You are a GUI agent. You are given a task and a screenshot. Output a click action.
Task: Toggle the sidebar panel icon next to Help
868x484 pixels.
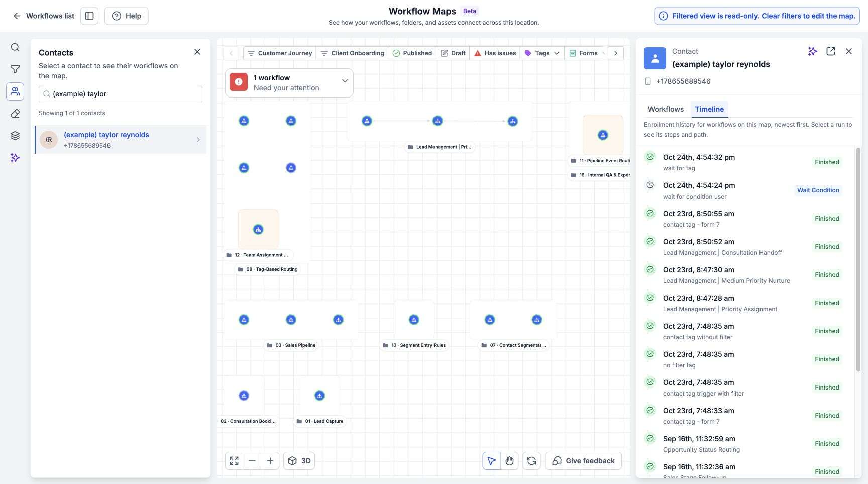pyautogui.click(x=89, y=16)
